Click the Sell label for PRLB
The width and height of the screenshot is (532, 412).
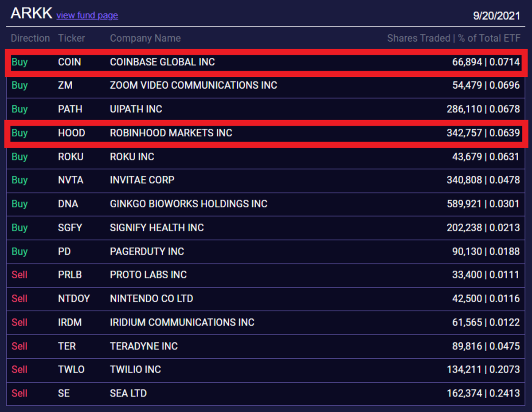pos(20,275)
